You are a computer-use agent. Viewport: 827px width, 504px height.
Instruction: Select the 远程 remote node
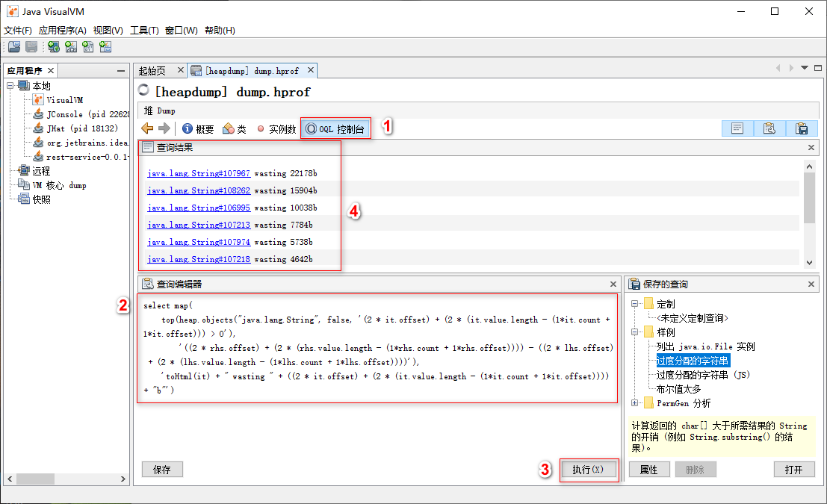tap(35, 171)
